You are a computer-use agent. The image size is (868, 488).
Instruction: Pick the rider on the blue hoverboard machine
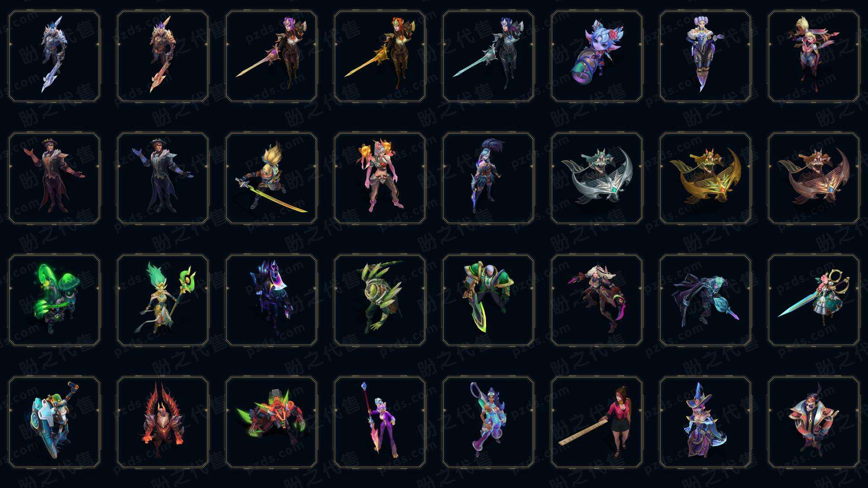click(54, 422)
